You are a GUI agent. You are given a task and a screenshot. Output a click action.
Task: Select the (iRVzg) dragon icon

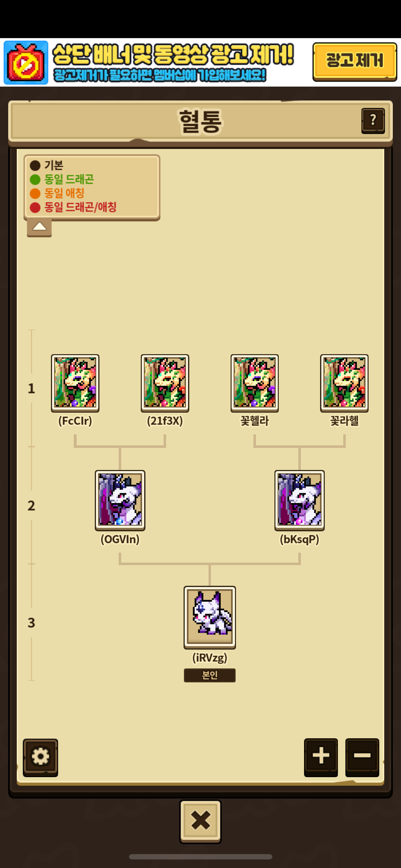click(210, 617)
